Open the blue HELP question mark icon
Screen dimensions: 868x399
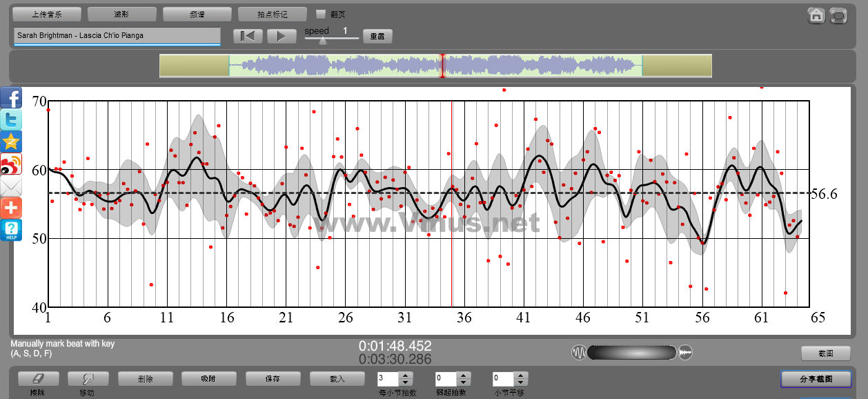[11, 230]
